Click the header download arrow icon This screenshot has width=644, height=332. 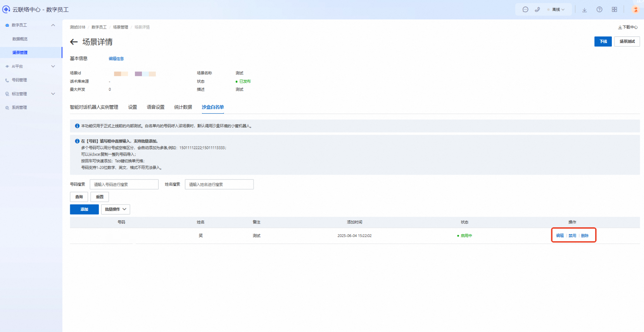584,10
